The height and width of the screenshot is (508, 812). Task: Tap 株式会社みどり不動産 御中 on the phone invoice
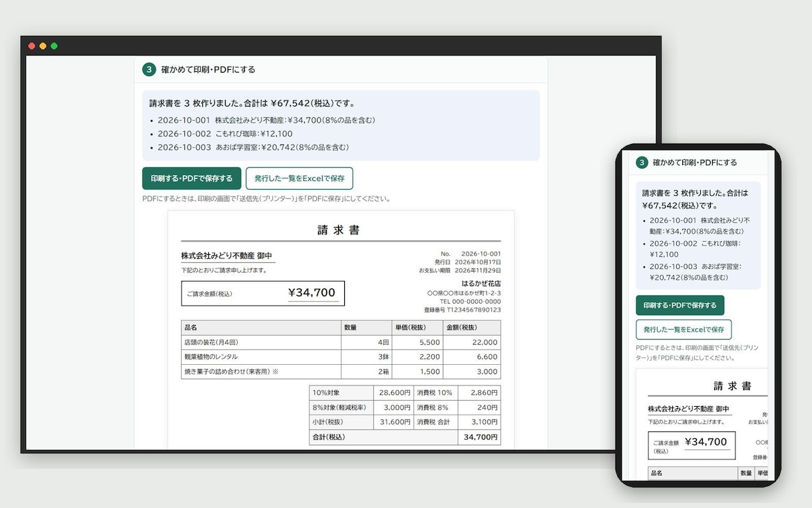pos(688,409)
